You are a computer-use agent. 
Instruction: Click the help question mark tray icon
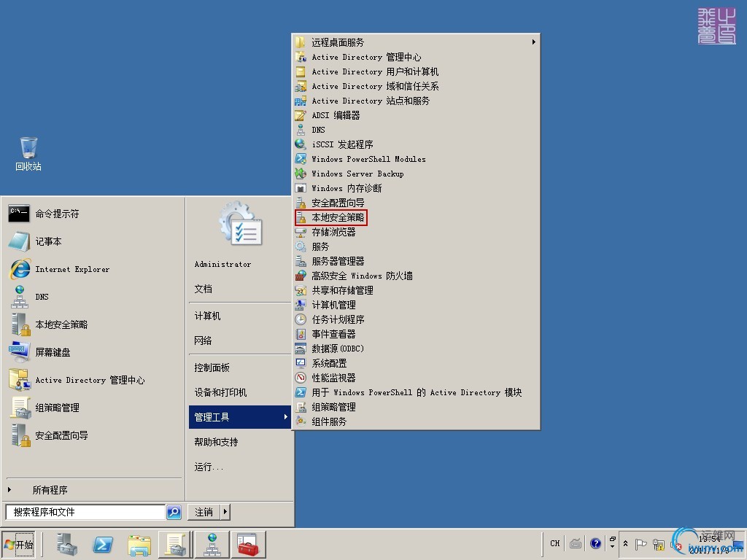click(595, 543)
